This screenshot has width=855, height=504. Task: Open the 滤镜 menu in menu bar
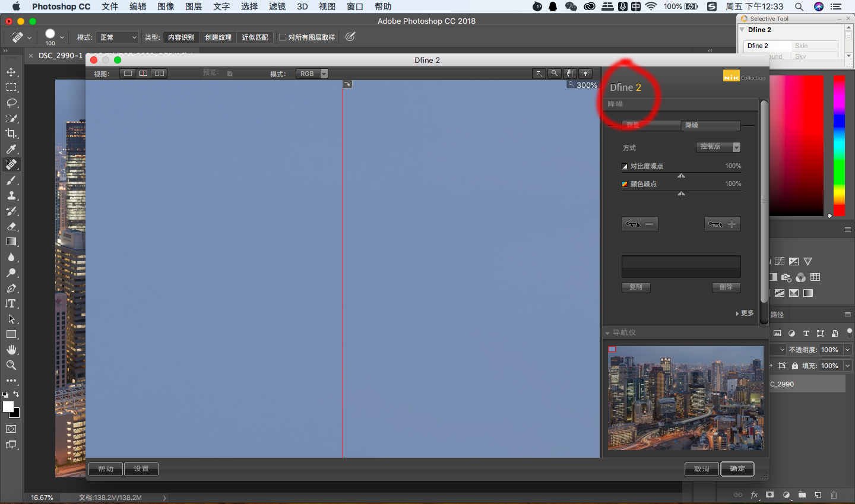point(277,7)
